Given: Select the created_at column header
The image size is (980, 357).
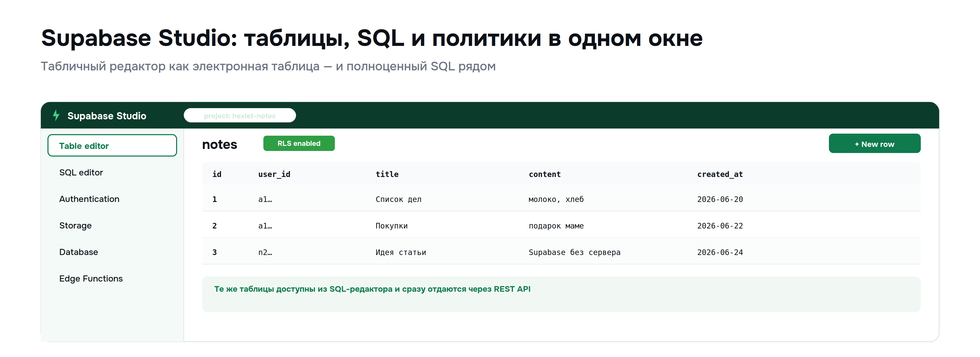Looking at the screenshot, I should click(720, 174).
